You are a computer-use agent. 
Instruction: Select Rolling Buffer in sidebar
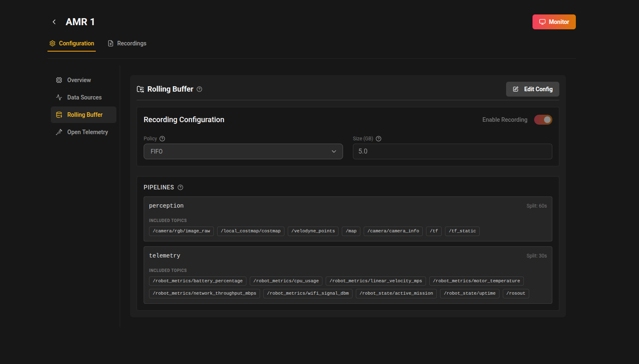83,115
